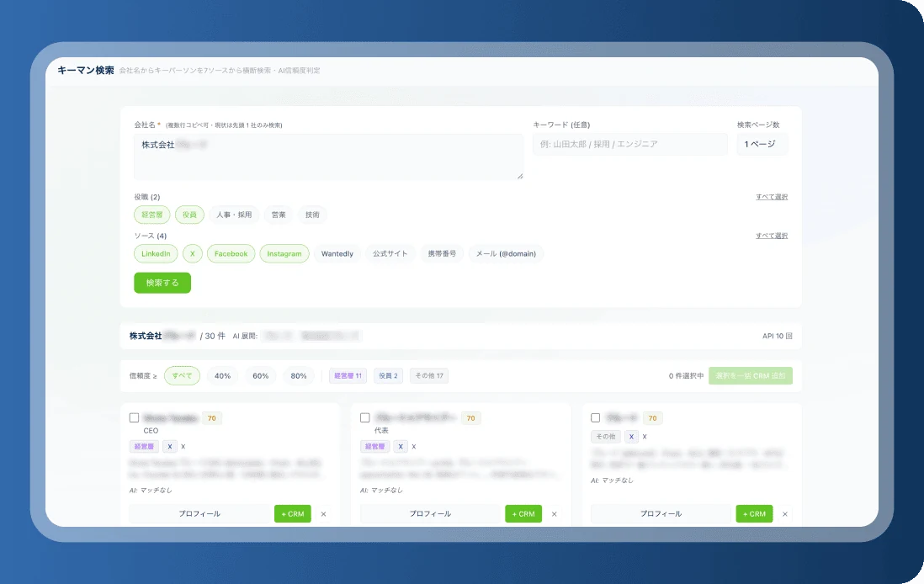The width and height of the screenshot is (924, 584).
Task: Click the 70 score badge on CEO card
Action: point(211,418)
